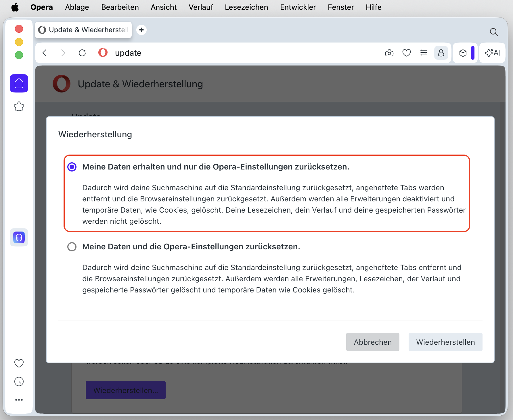Click the sidebar Home icon
The height and width of the screenshot is (420, 513).
click(19, 83)
